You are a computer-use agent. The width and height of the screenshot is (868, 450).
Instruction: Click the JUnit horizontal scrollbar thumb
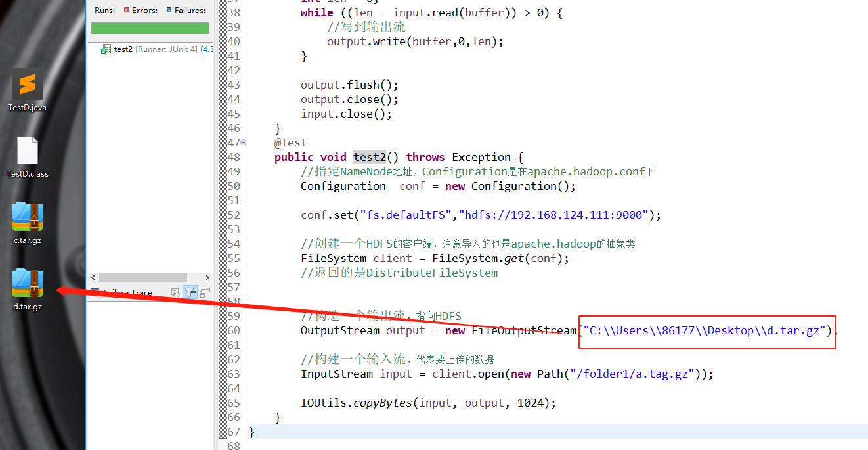(143, 278)
